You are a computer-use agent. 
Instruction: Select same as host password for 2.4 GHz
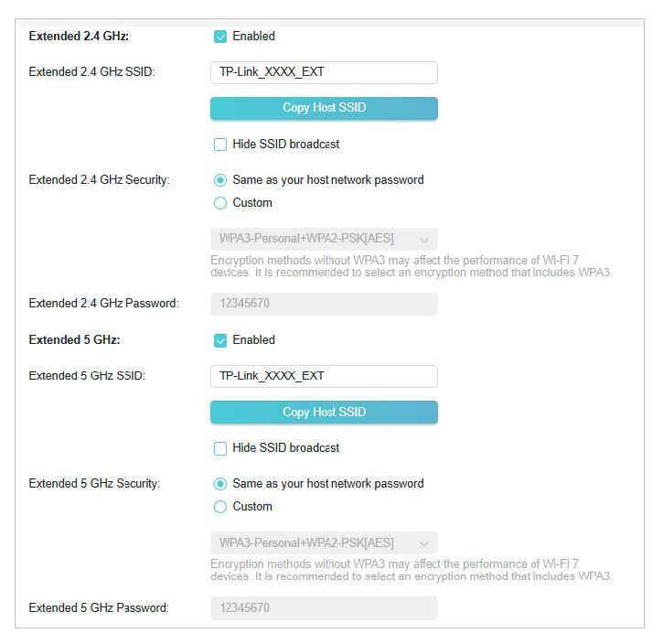tap(220, 180)
